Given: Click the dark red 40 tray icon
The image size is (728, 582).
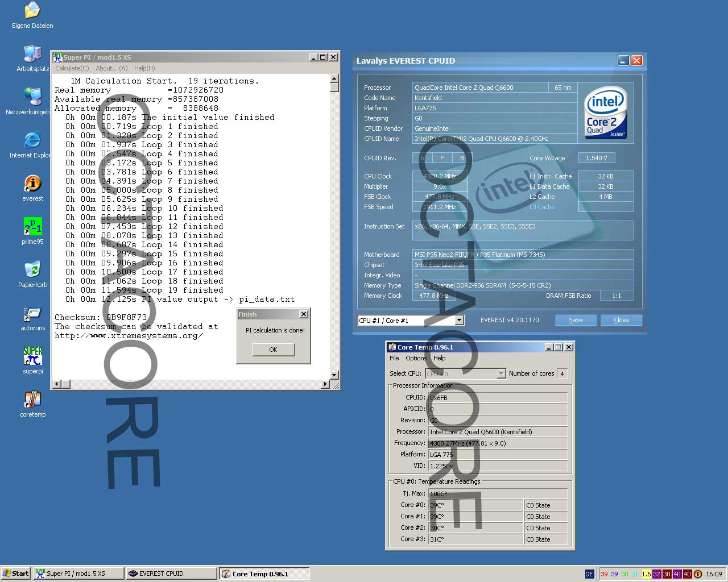Looking at the screenshot, I should click(x=687, y=574).
